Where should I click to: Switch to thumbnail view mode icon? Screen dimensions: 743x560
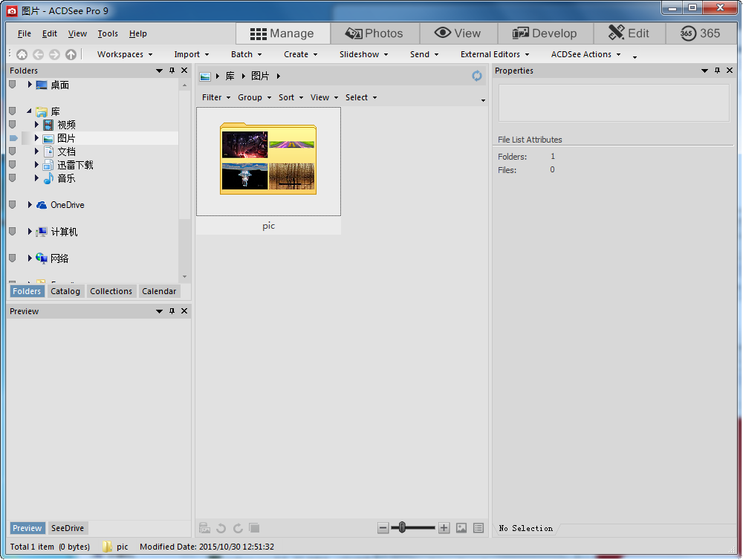pos(461,528)
